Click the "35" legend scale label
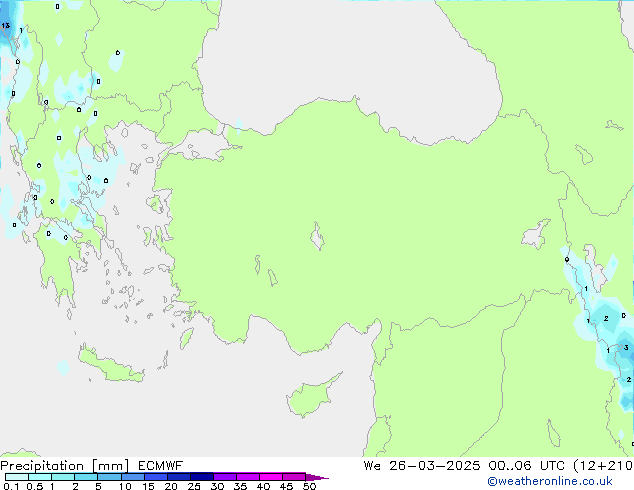The image size is (634, 490). pyautogui.click(x=240, y=486)
